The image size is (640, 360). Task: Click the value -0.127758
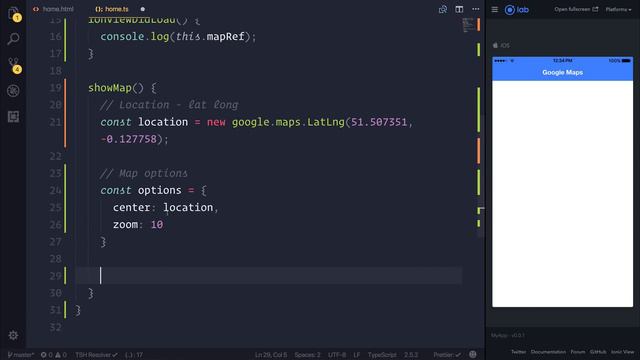click(x=129, y=139)
